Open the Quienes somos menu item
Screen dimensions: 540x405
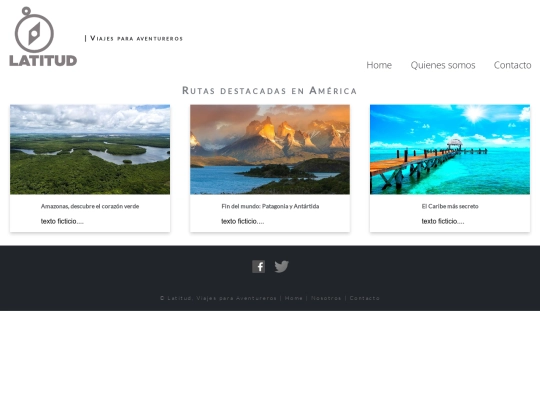(x=443, y=65)
